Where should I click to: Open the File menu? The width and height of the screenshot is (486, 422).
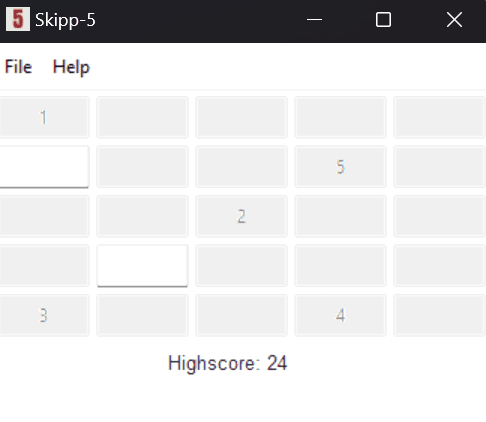coord(18,67)
